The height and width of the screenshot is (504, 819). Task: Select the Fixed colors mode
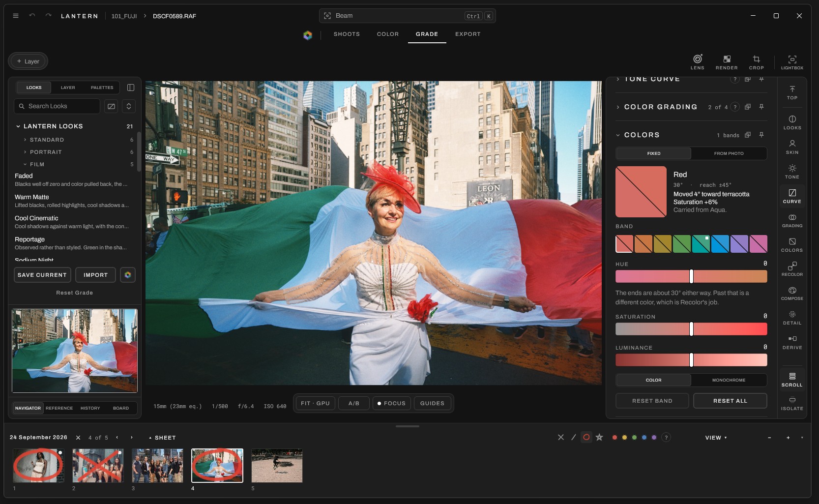[654, 153]
